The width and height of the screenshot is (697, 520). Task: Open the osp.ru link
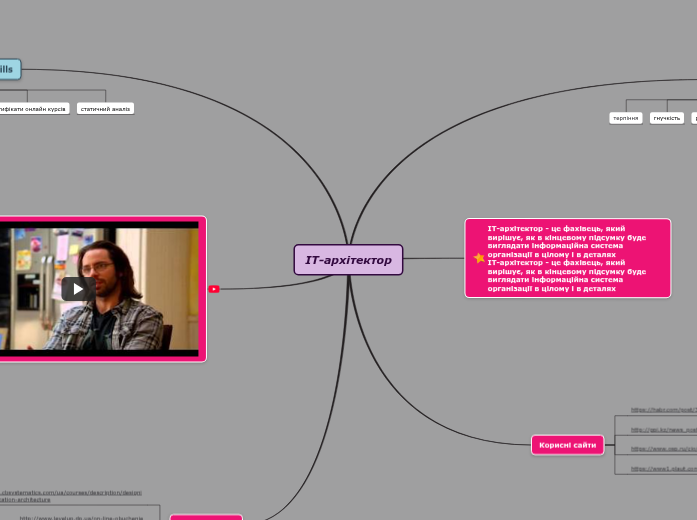663,449
